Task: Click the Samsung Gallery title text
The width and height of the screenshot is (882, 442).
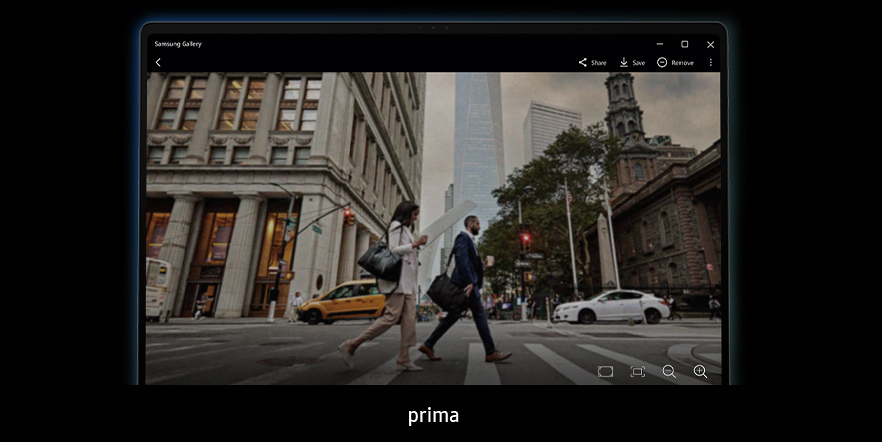Action: [x=178, y=44]
